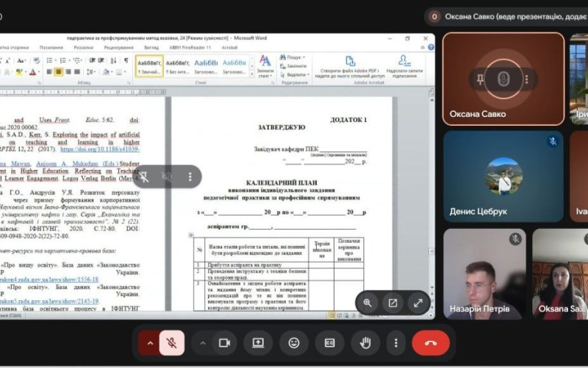Open the rada.gov.ua laws/show/1556-18 link
Viewport: 588px width, 368px height.
[49, 280]
